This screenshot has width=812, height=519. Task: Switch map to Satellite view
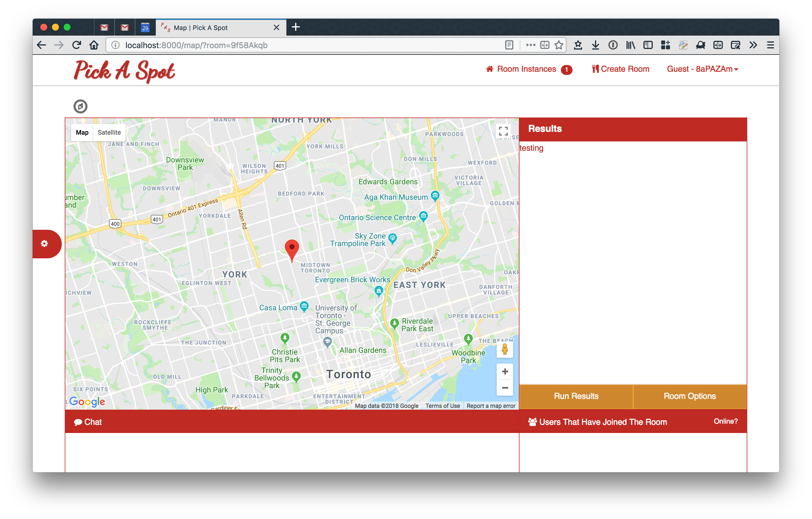[109, 132]
